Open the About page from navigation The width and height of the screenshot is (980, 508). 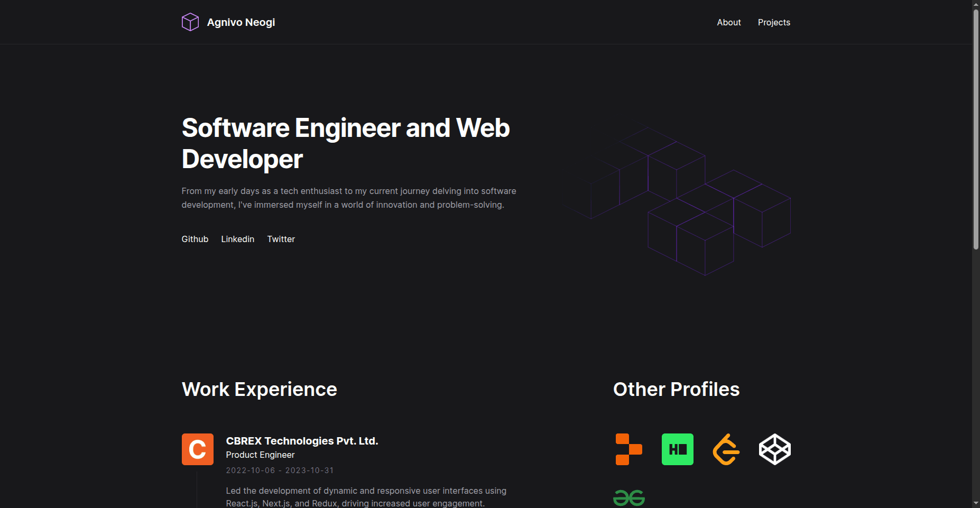click(x=728, y=22)
